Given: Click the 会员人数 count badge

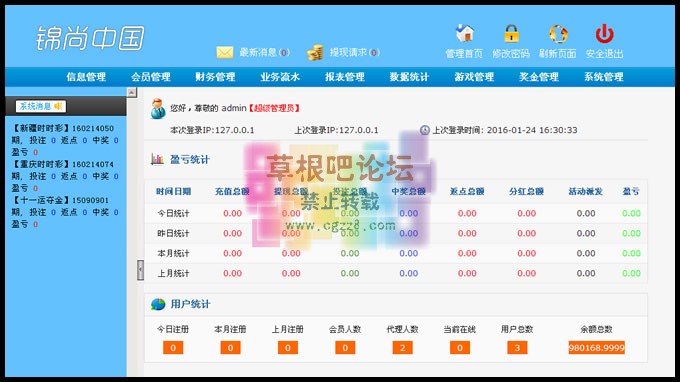Looking at the screenshot, I should coord(345,348).
